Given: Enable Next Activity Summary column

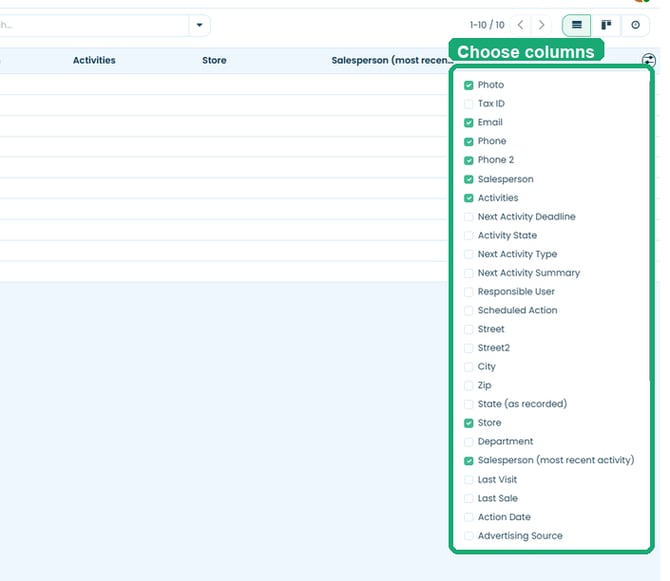Looking at the screenshot, I should [x=469, y=273].
